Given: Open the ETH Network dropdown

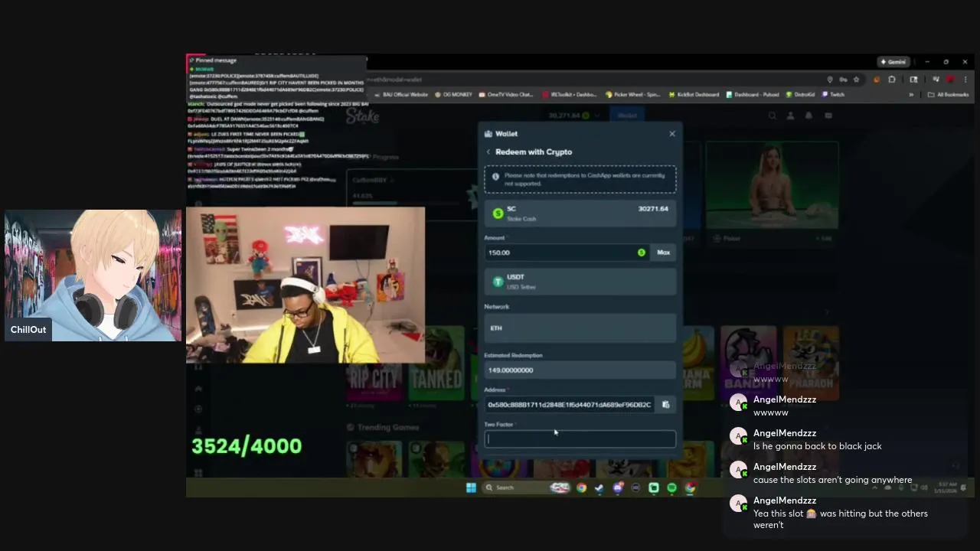Looking at the screenshot, I should (580, 328).
